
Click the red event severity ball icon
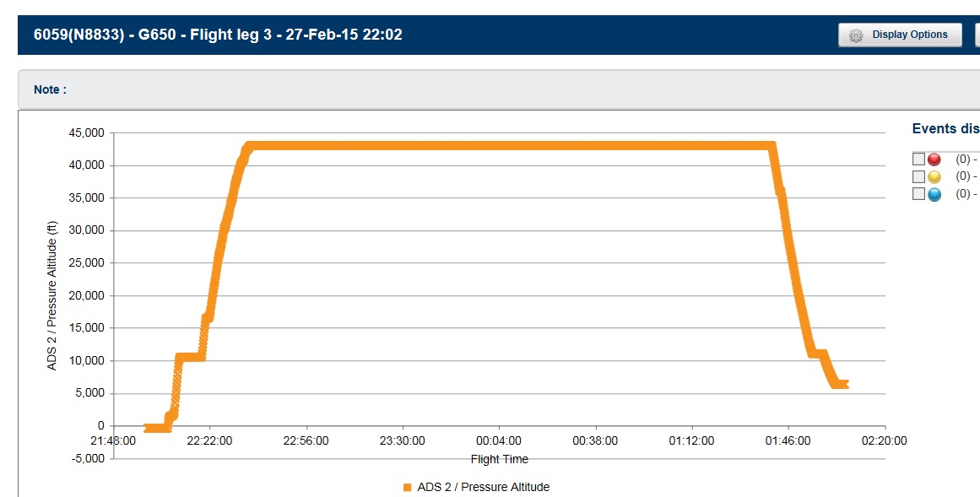tap(934, 159)
